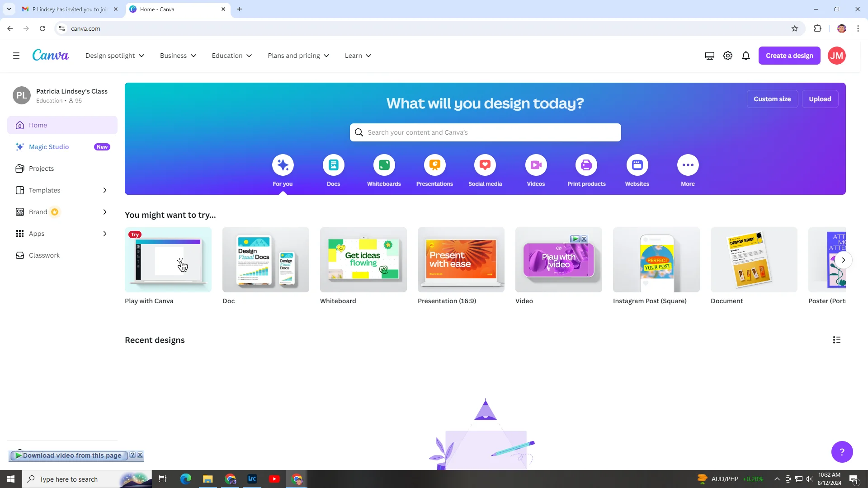Viewport: 868px width, 488px height.
Task: Expand the Business dropdown
Action: tap(178, 56)
